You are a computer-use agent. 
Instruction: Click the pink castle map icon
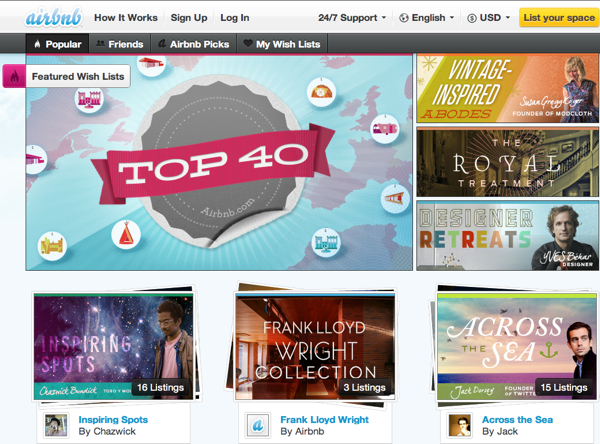[x=89, y=99]
